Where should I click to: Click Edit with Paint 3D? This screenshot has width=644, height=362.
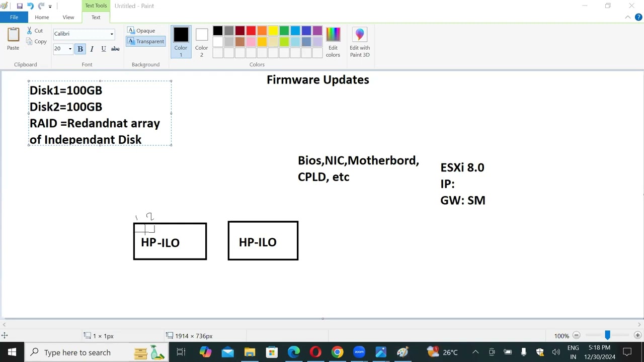click(360, 42)
